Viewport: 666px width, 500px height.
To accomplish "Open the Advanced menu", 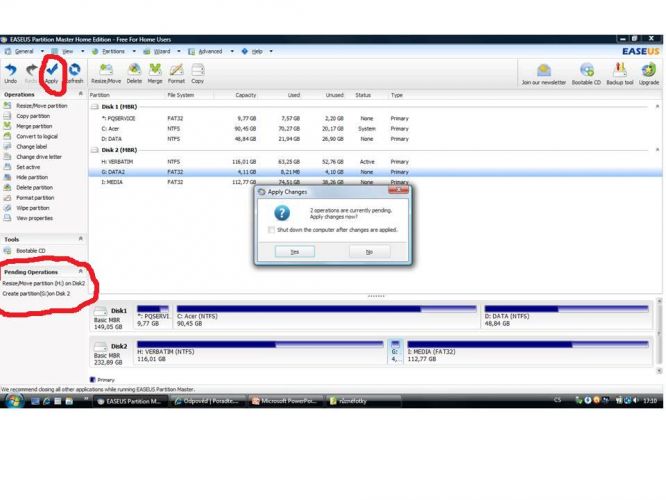I will (x=210, y=51).
